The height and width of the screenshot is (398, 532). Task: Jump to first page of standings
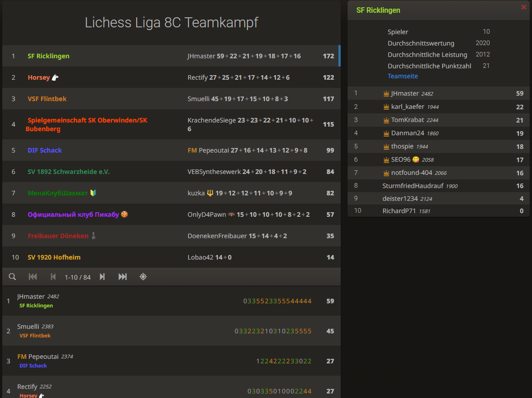[x=33, y=276]
